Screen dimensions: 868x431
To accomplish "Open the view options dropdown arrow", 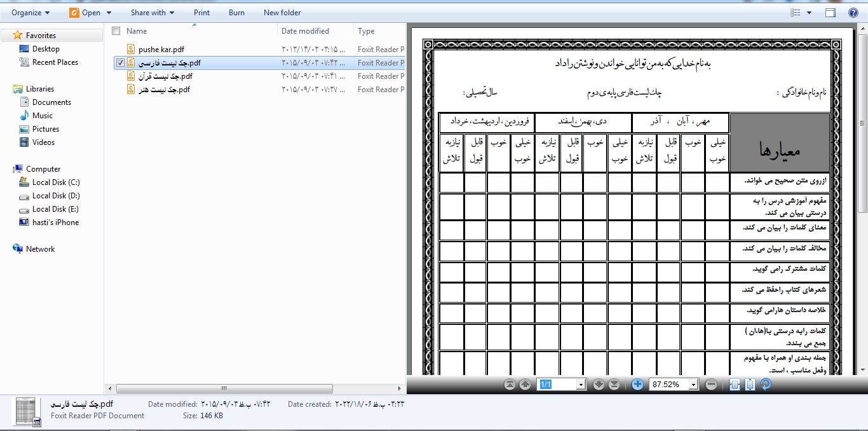I will 809,13.
